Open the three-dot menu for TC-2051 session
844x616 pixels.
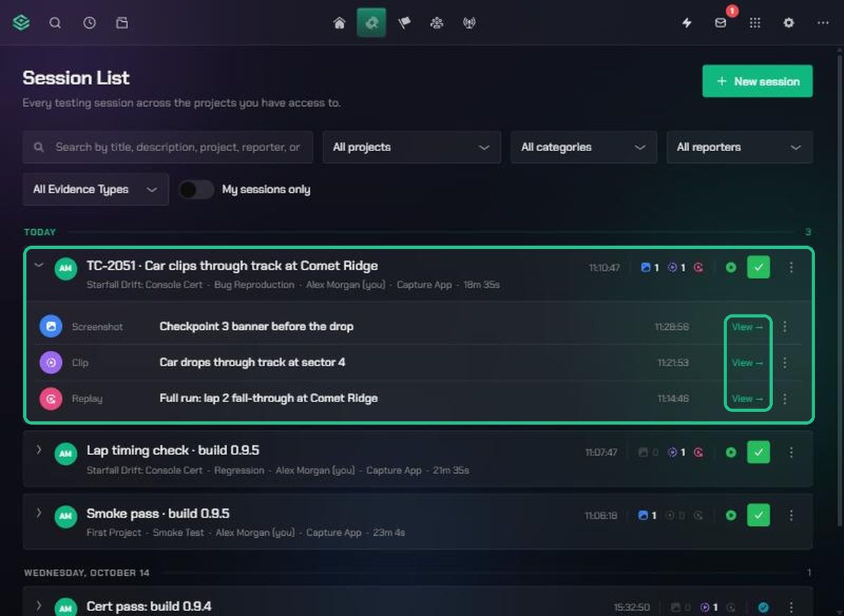791,267
